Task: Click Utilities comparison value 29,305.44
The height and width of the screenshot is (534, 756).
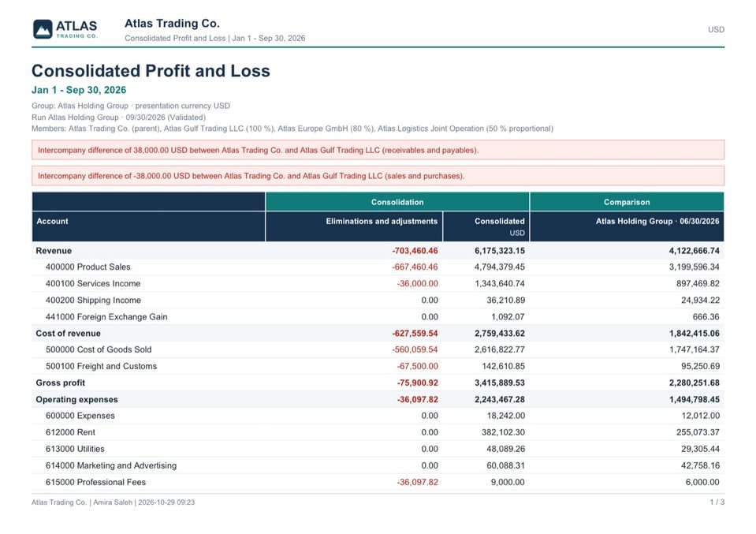Action: 700,449
